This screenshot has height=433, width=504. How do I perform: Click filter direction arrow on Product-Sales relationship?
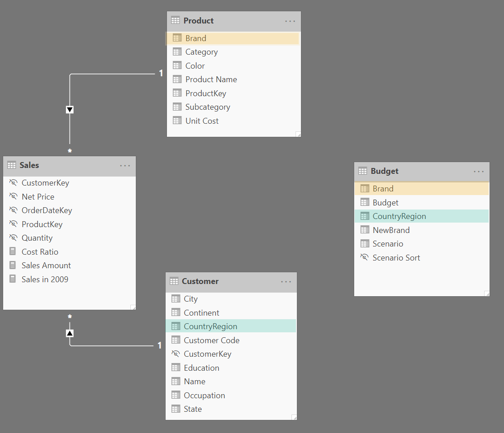pos(69,110)
